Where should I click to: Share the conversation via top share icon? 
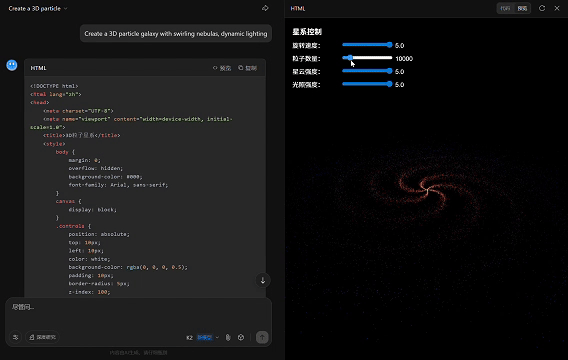[x=265, y=8]
